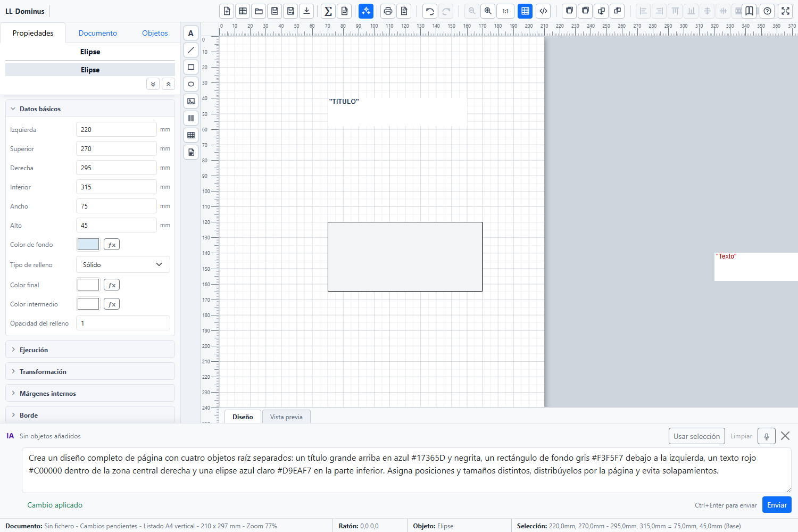The image size is (798, 532).
Task: Click the Alto input field
Action: [117, 225]
